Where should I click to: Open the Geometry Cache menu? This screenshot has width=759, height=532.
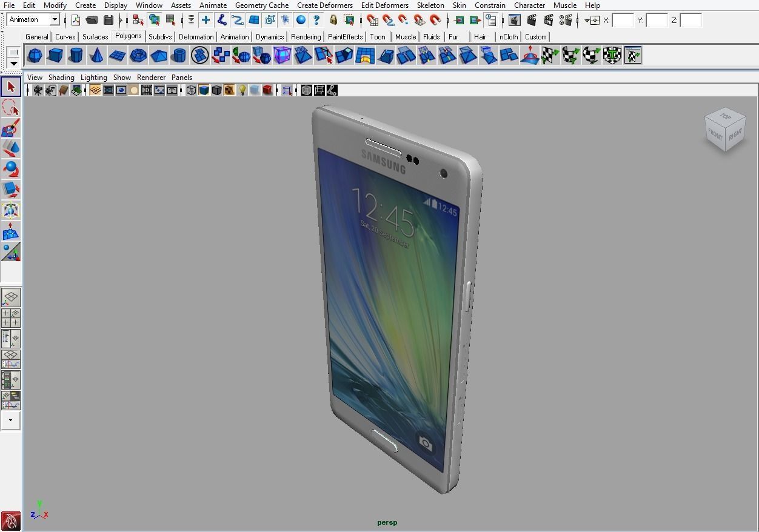[x=262, y=5]
